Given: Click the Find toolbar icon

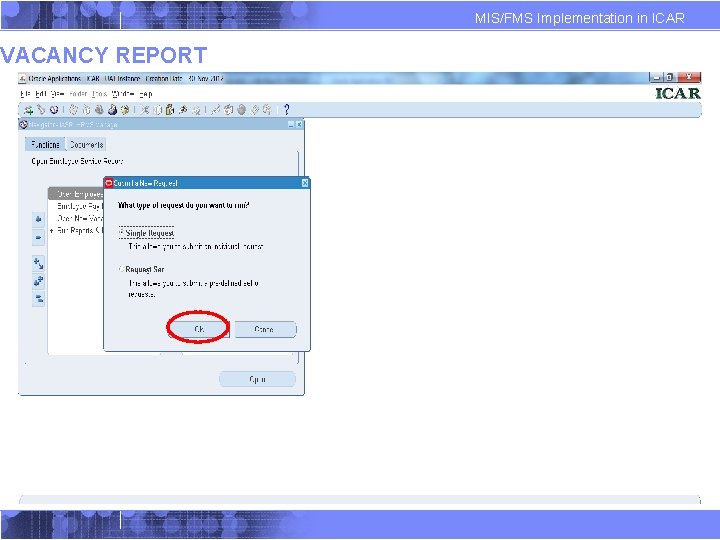Looking at the screenshot, I should (x=41, y=110).
